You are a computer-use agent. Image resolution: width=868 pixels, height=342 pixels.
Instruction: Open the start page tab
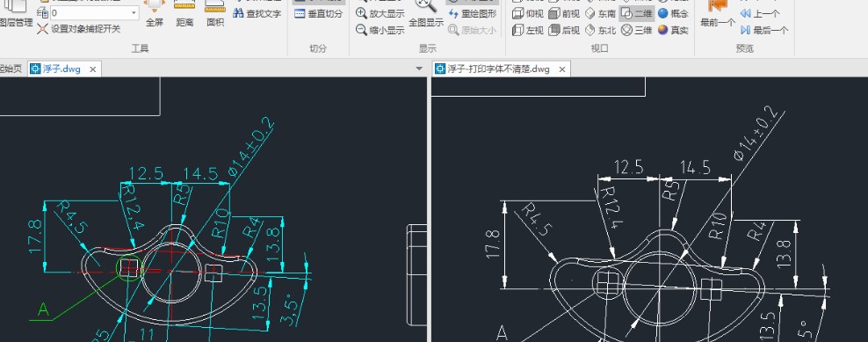[x=11, y=69]
